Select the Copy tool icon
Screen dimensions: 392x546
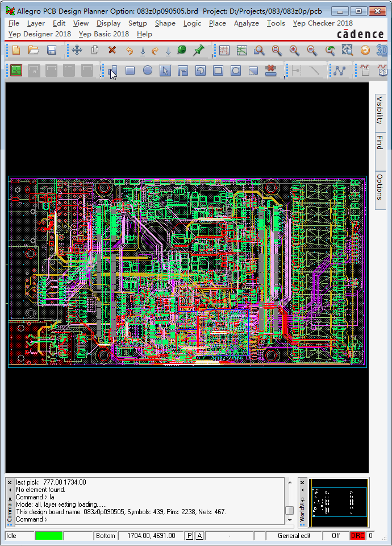tap(95, 51)
